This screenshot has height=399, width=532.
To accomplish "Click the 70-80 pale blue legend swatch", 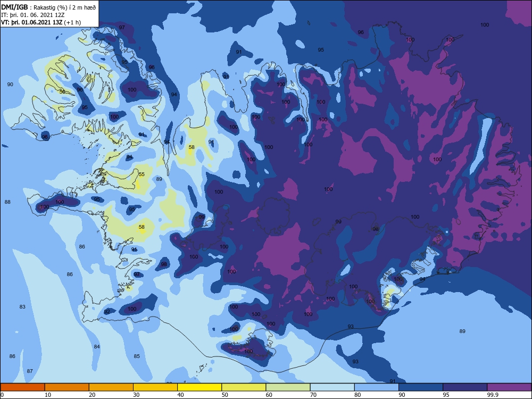I will pyautogui.click(x=332, y=387).
